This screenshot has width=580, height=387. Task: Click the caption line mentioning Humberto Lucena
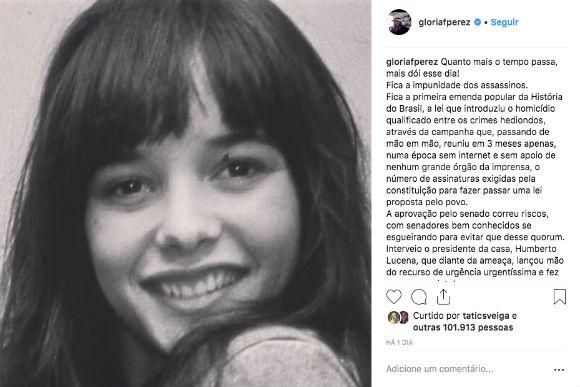click(471, 249)
